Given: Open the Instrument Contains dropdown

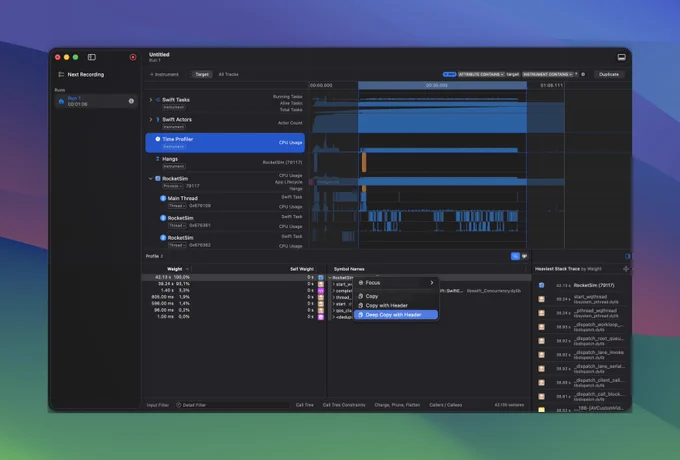Looking at the screenshot, I should 548,75.
